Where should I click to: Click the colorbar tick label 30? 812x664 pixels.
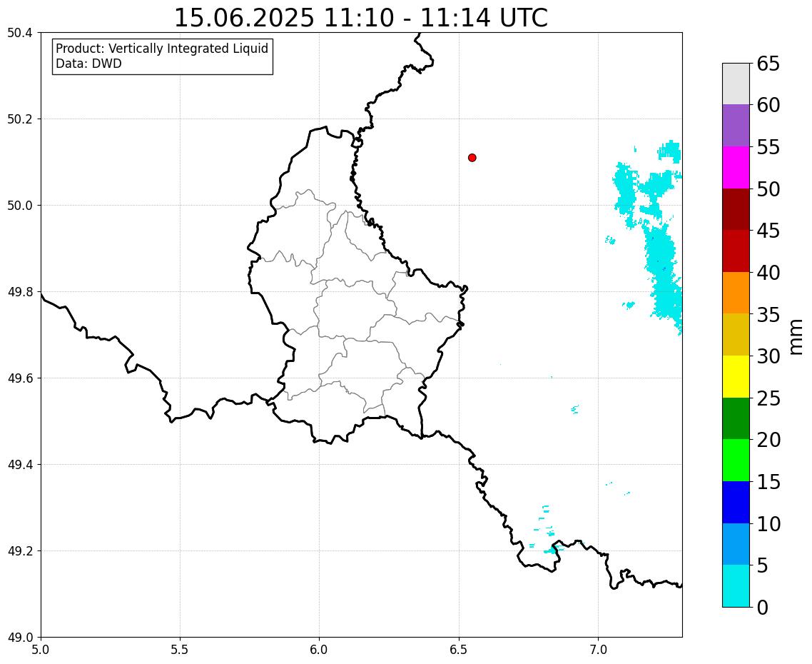pos(768,356)
